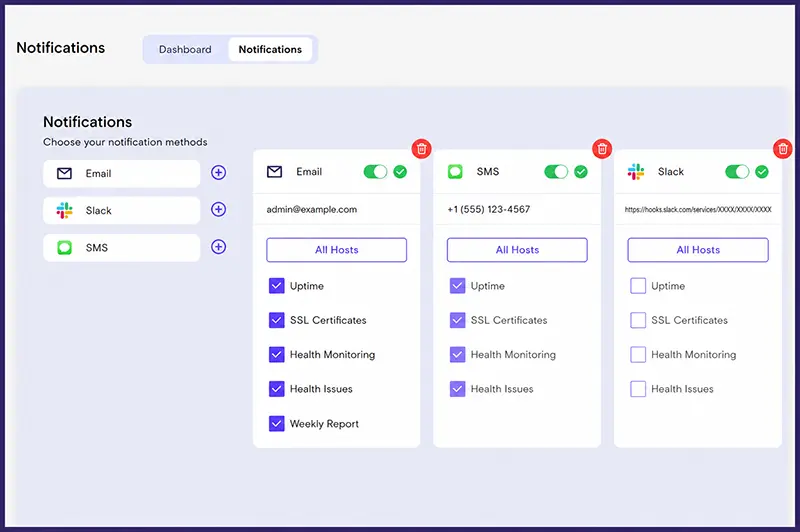Screen dimensions: 800x532
Task: Click the green chat icon on SMS card header
Action: point(455,172)
